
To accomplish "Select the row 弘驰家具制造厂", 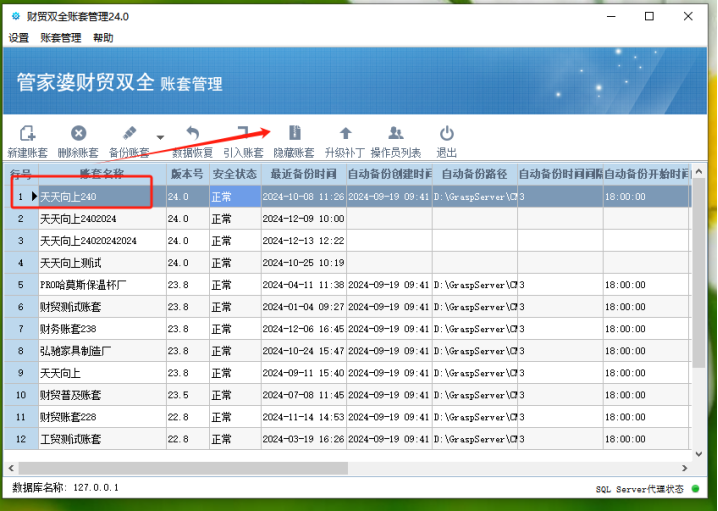I will 347,351.
